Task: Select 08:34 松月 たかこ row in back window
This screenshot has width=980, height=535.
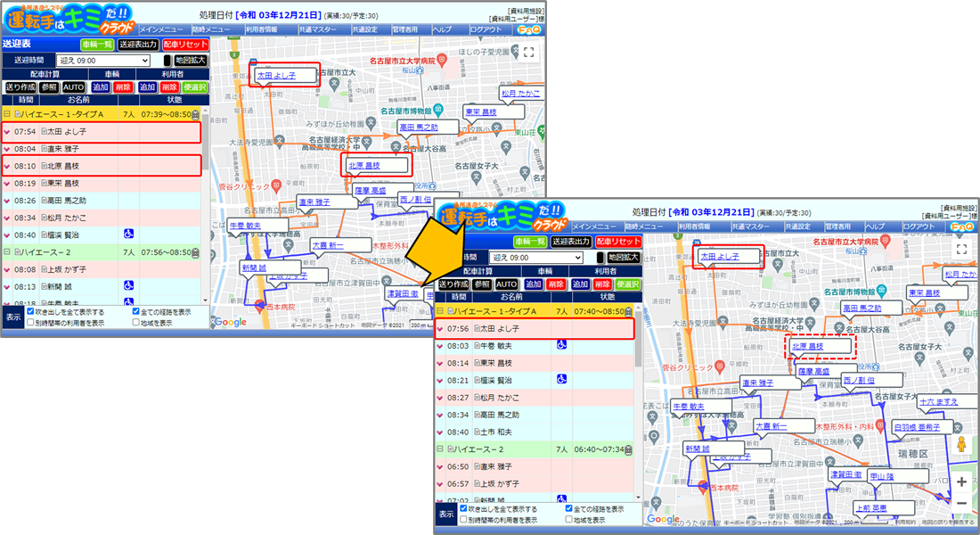Action: point(102,218)
